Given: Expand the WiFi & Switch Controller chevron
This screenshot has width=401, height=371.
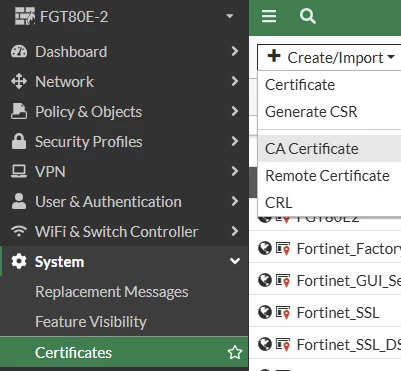Looking at the screenshot, I should point(235,231).
